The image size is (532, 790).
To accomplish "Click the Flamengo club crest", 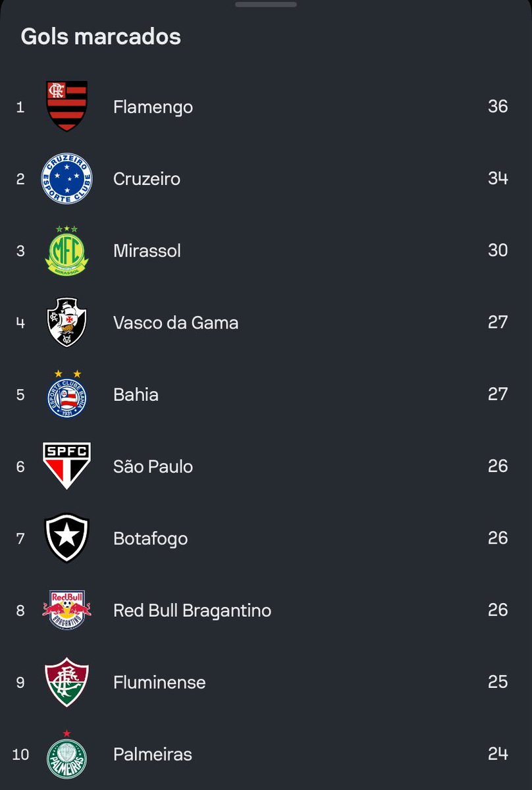I will point(66,106).
